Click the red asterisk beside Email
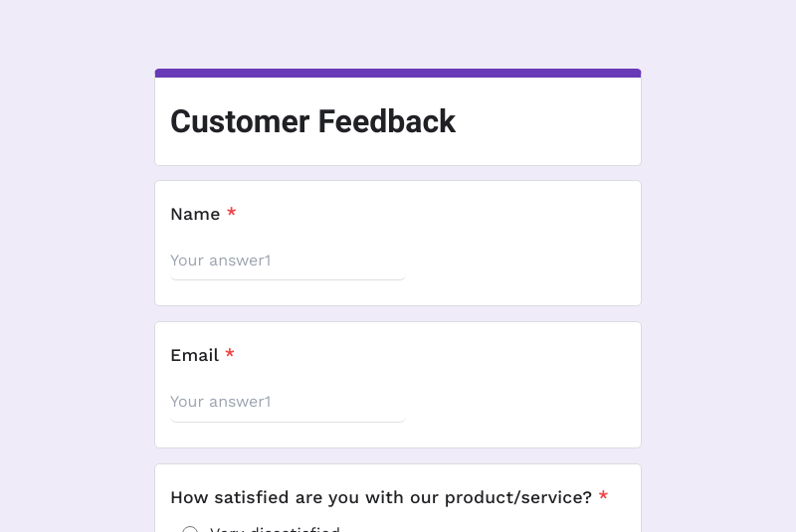Screen dimensions: 796x532 (x=230, y=354)
